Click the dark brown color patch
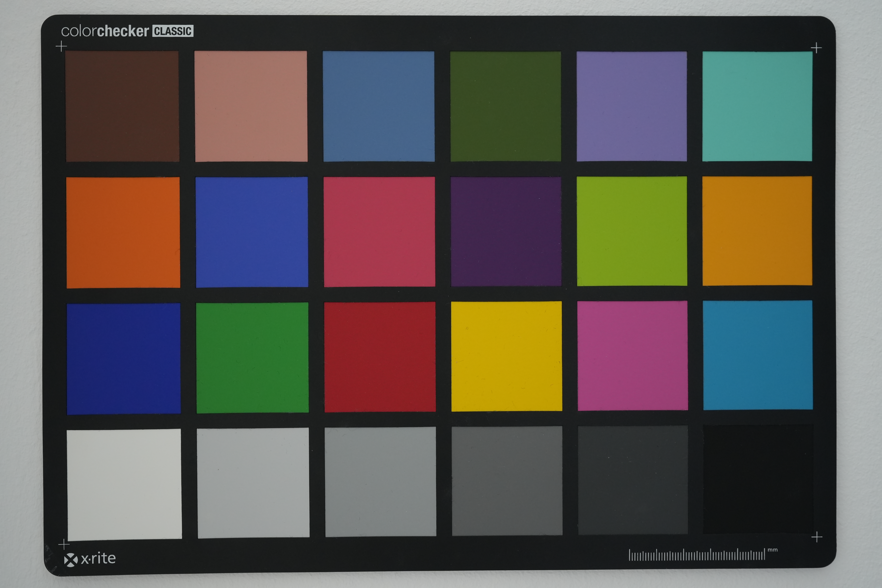This screenshot has width=882, height=588. click(x=122, y=106)
